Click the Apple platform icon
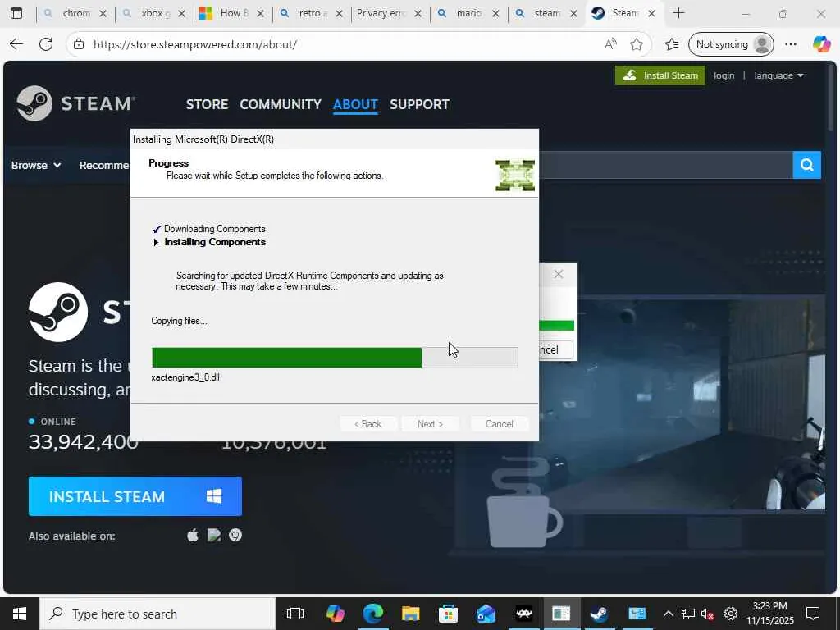The image size is (840, 630). click(x=193, y=535)
